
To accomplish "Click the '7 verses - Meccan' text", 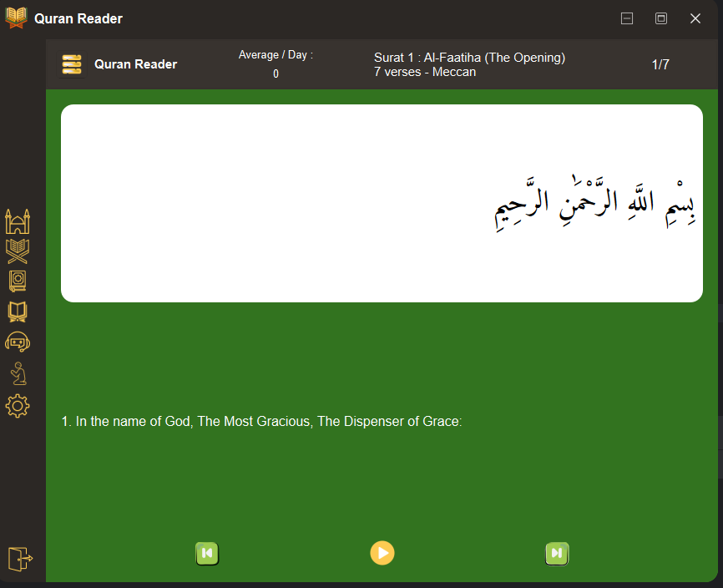I will 425,72.
